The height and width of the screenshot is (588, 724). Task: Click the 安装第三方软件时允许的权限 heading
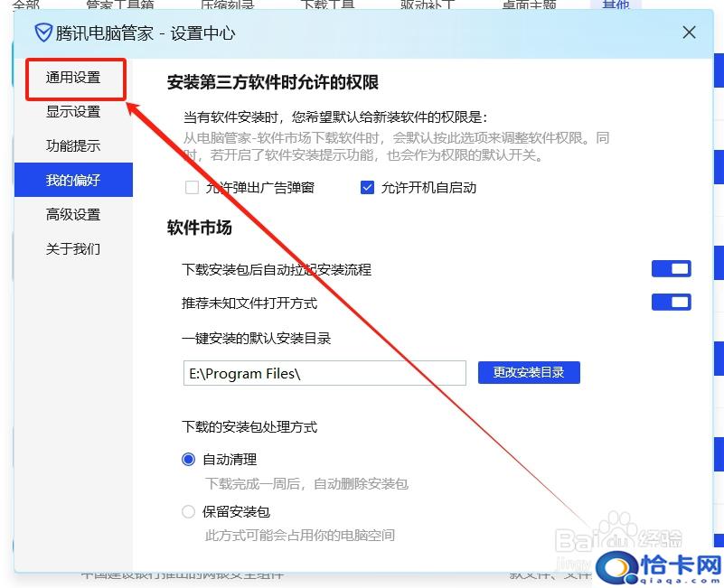pos(273,82)
